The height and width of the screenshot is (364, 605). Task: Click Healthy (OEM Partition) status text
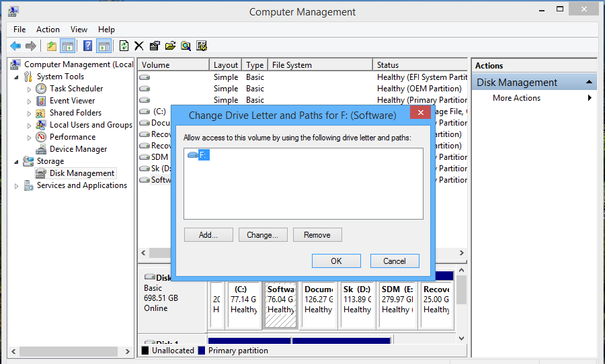tap(419, 89)
